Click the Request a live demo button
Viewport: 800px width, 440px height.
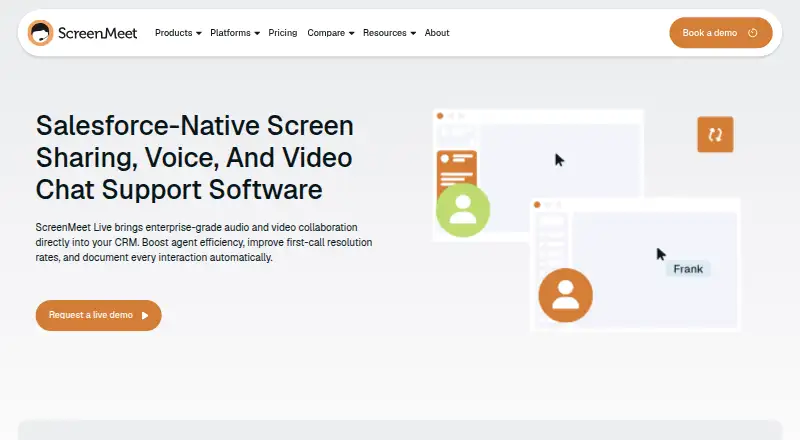tap(98, 315)
